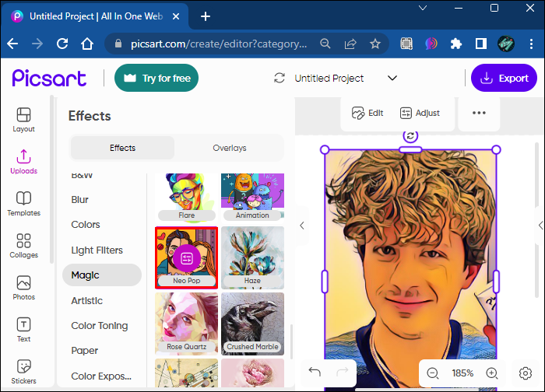Select the Text tool
Viewport: 545px width, 392px height.
(x=23, y=330)
